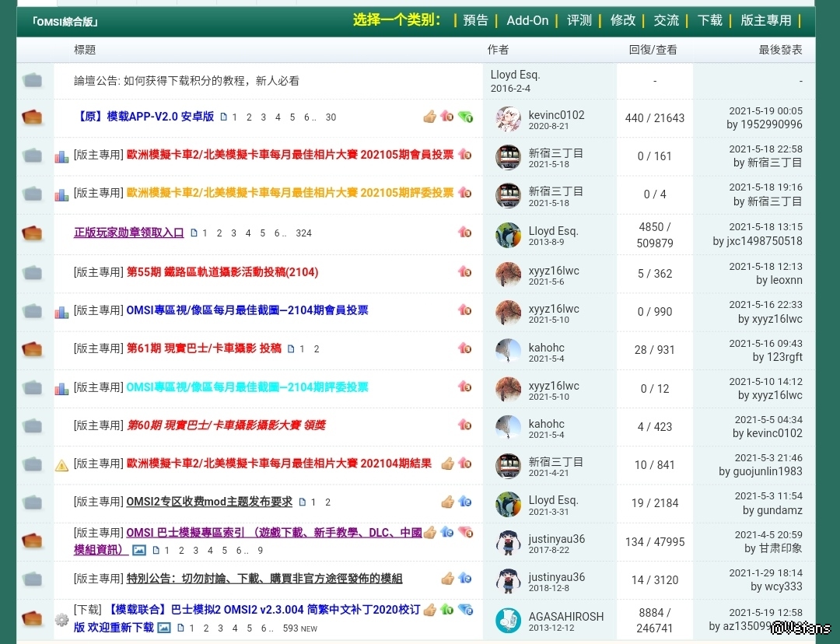Select the Add-On category tab

(x=527, y=20)
